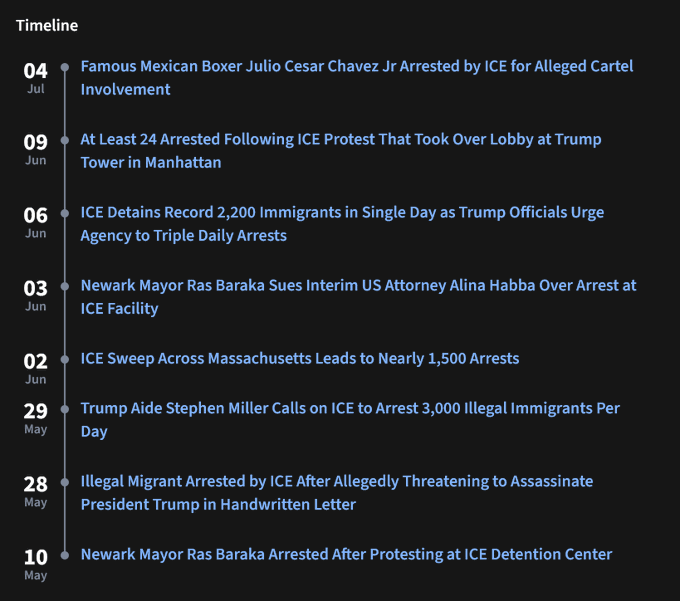Click the 29 May date label
Image resolution: width=680 pixels, height=601 pixels.
coord(36,417)
